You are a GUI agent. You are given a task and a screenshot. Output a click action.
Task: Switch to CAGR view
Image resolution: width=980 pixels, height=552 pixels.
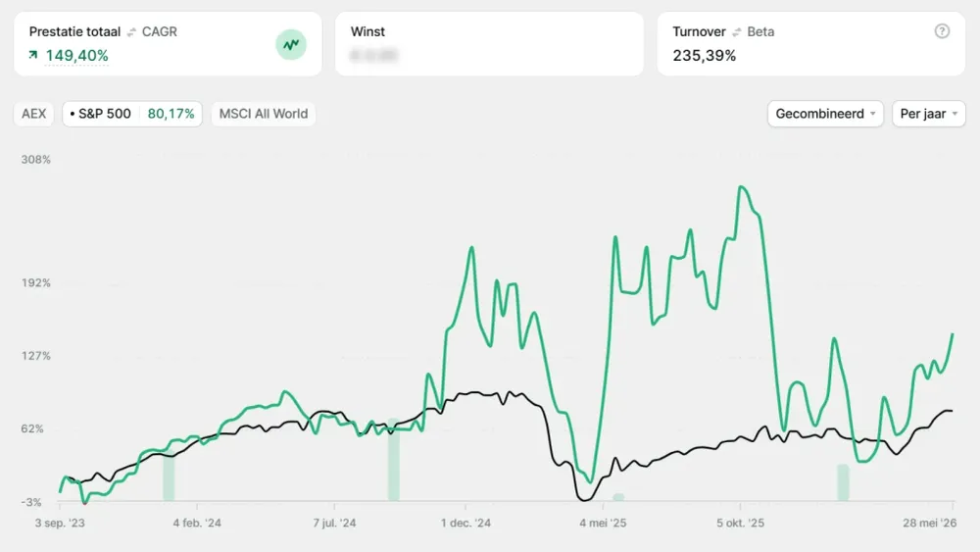tap(160, 31)
